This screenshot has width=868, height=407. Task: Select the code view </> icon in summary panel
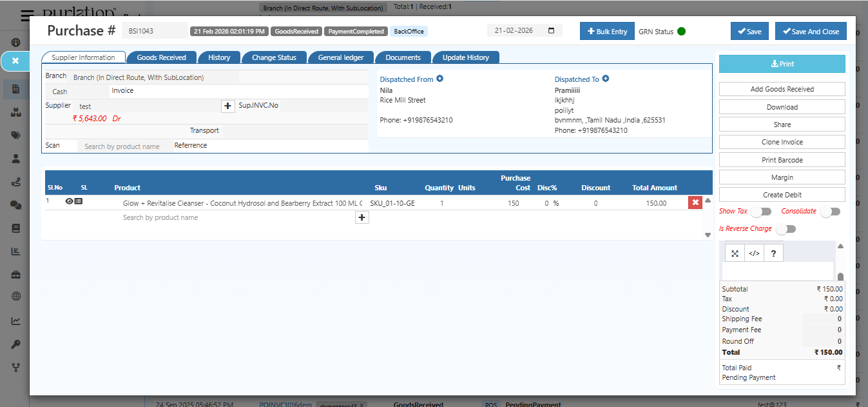753,253
